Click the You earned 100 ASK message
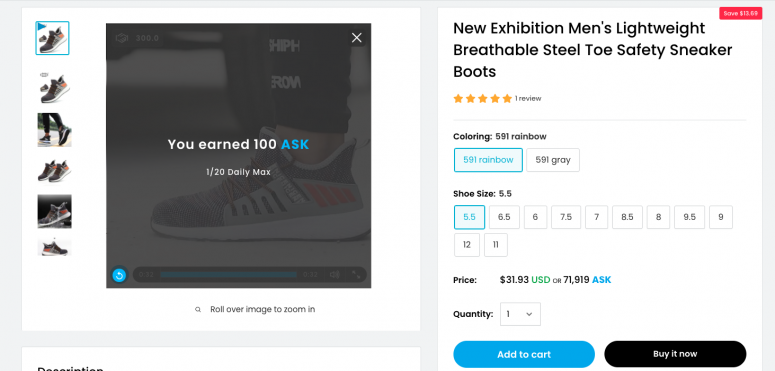775x371 pixels. coord(238,145)
